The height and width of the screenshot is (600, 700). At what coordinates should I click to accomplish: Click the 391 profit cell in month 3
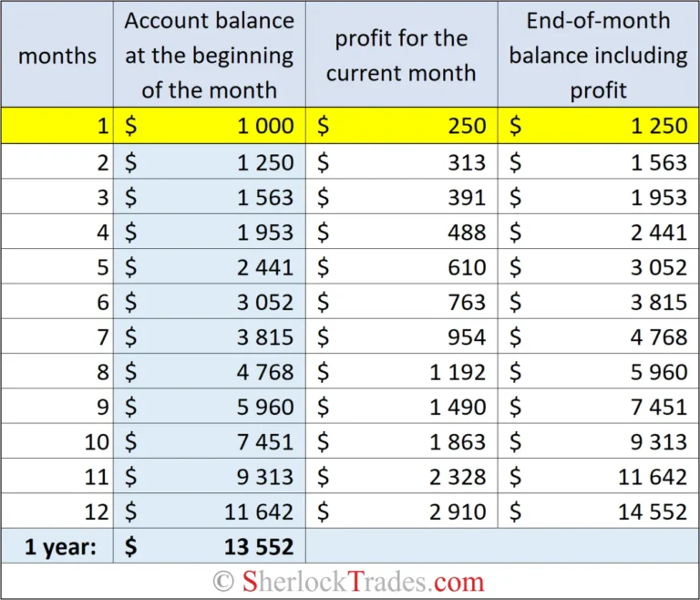pos(401,197)
